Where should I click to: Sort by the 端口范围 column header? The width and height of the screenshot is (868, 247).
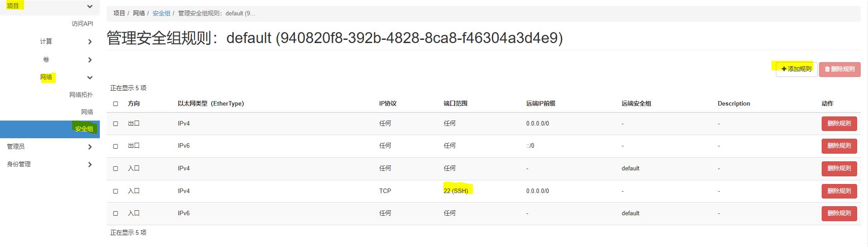click(x=456, y=104)
